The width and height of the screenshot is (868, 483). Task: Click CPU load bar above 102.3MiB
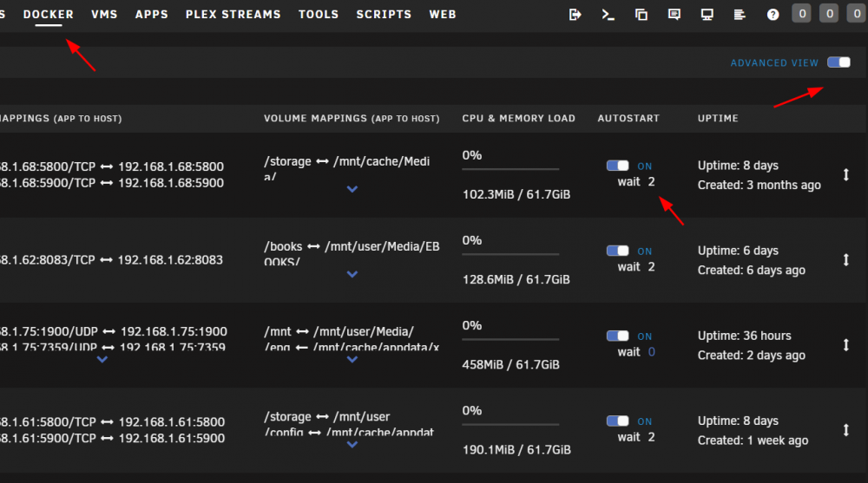510,169
